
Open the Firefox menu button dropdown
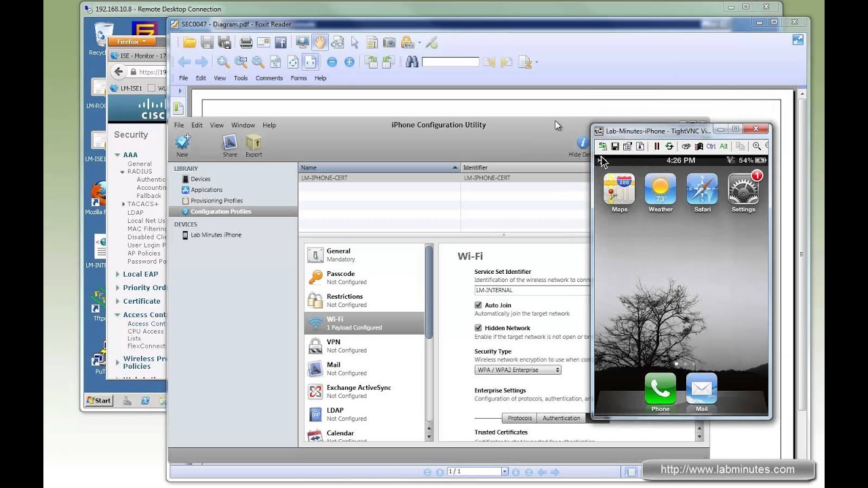pos(131,41)
